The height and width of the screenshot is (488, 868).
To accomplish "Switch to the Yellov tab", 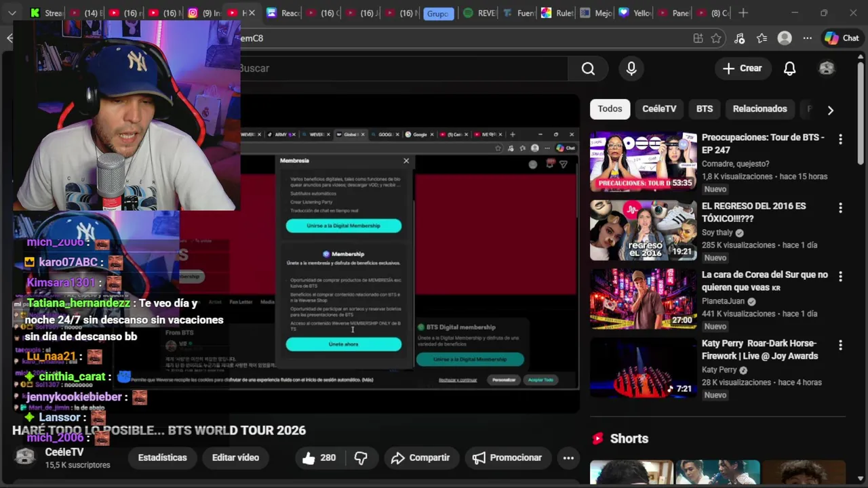I will tap(635, 13).
